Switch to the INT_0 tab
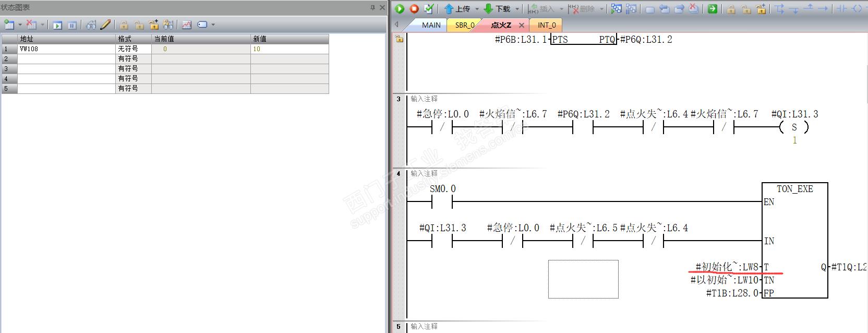Screen dimensions: 868x333 pyautogui.click(x=547, y=25)
